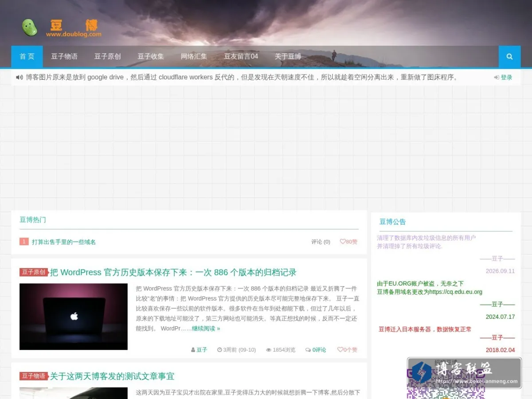Viewport: 532px width, 399px height.
Task: Click the 登录 login link
Action: (506, 78)
